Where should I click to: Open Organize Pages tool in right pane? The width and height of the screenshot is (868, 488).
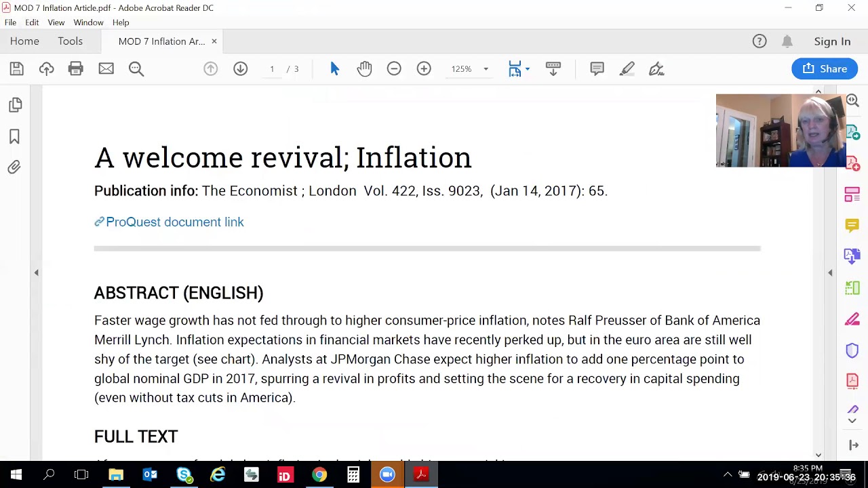tap(852, 287)
